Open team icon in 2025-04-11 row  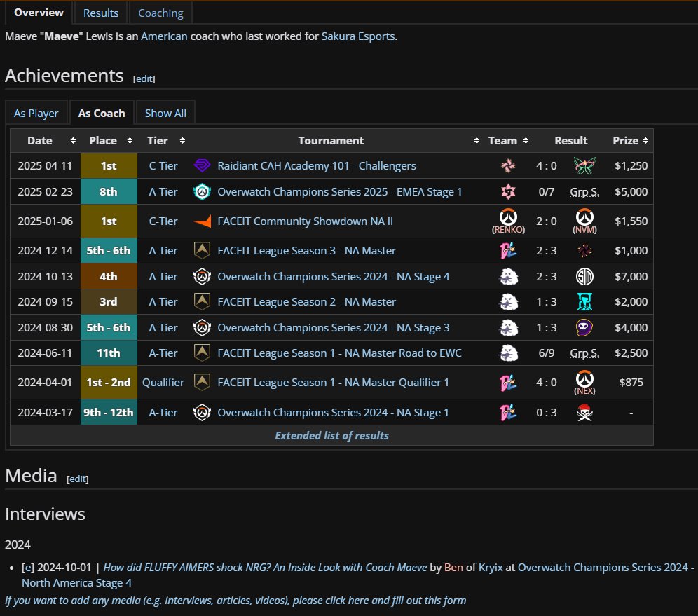point(508,165)
